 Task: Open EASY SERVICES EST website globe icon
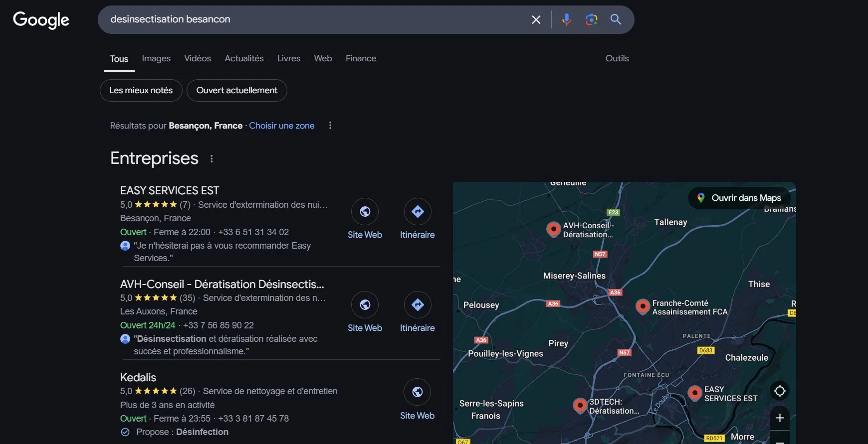(x=365, y=212)
